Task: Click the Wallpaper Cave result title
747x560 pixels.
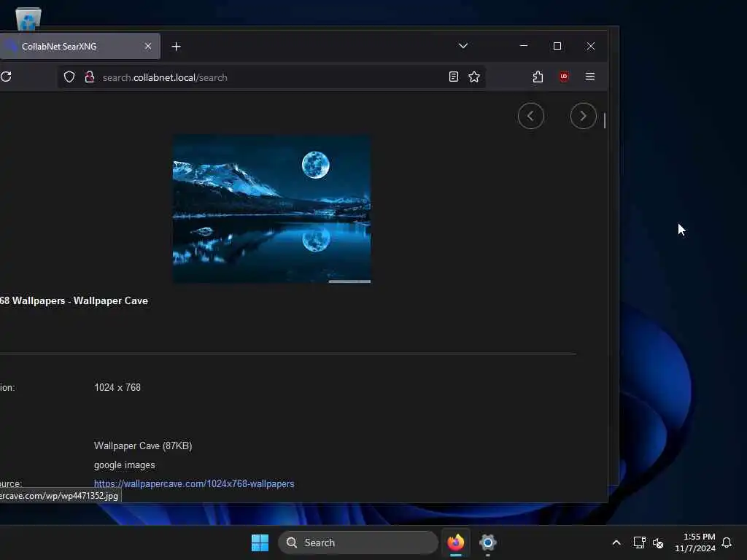Action: point(74,301)
